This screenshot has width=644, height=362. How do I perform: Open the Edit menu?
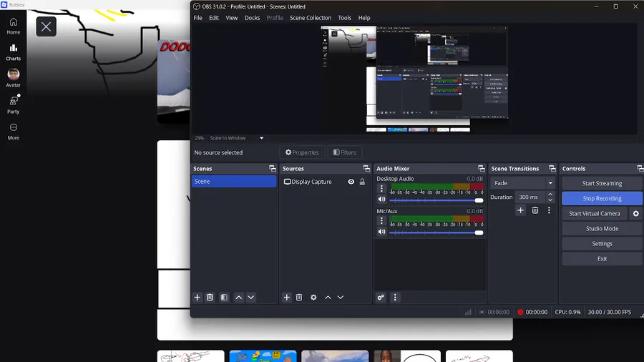pos(214,18)
